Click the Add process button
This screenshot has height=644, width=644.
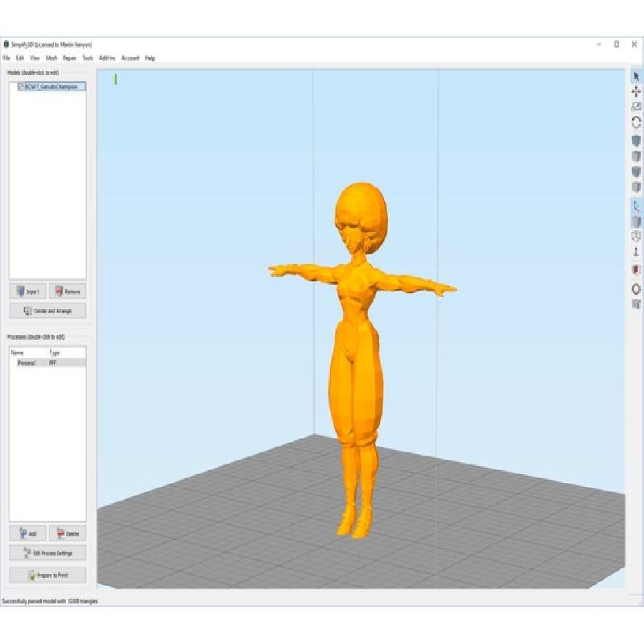(x=27, y=534)
